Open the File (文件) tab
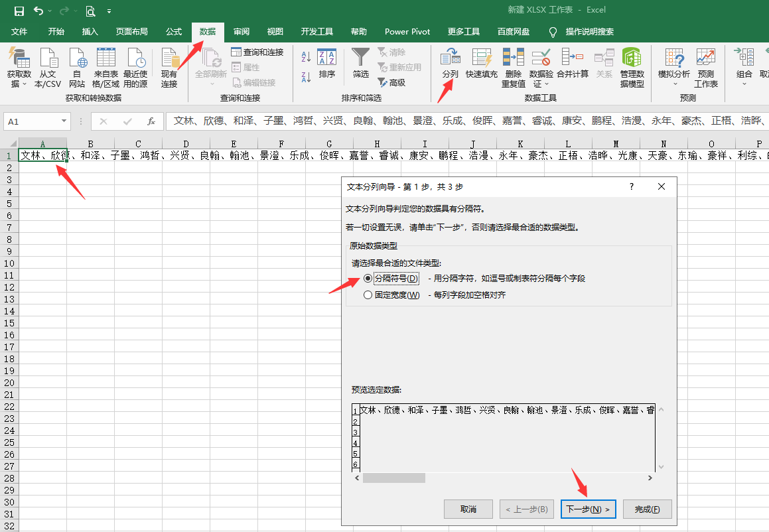Viewport: 769px width, 532px height. coord(19,32)
